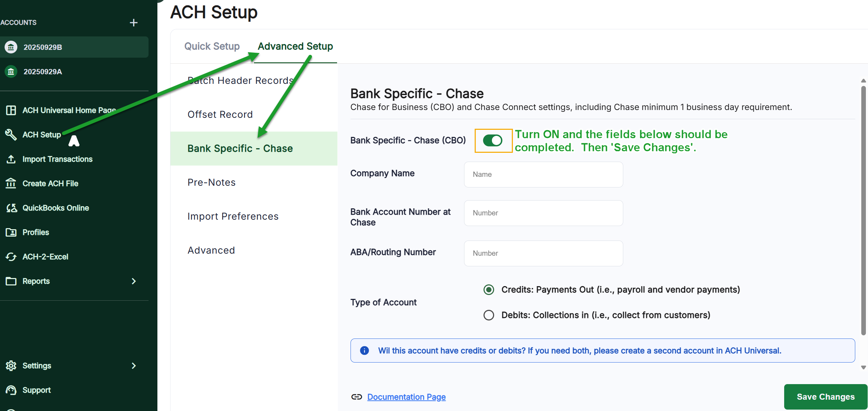Screen dimensions: 868x411
Task: Switch to the Quick Setup tab
Action: [212, 46]
